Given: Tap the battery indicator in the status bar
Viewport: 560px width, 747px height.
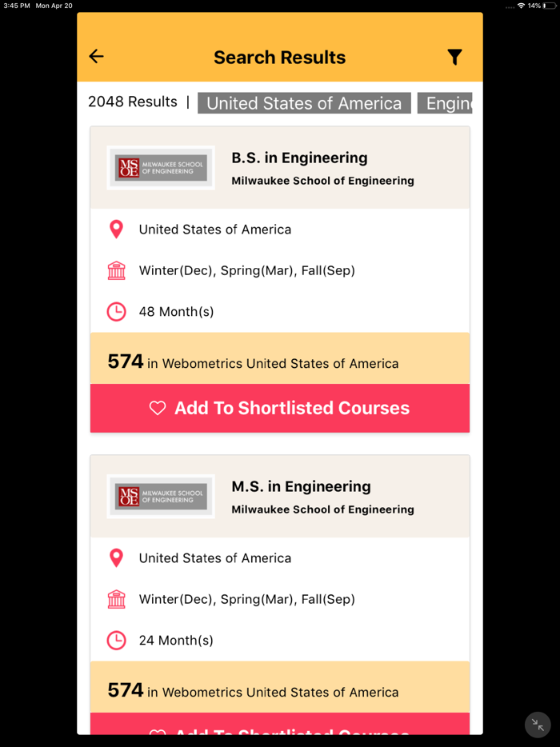Looking at the screenshot, I should (x=549, y=4).
